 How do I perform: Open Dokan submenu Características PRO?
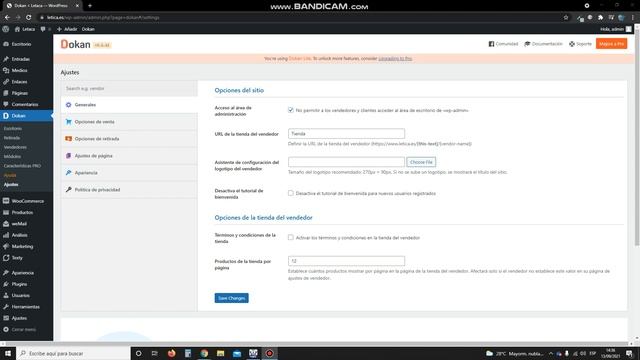pos(22,166)
